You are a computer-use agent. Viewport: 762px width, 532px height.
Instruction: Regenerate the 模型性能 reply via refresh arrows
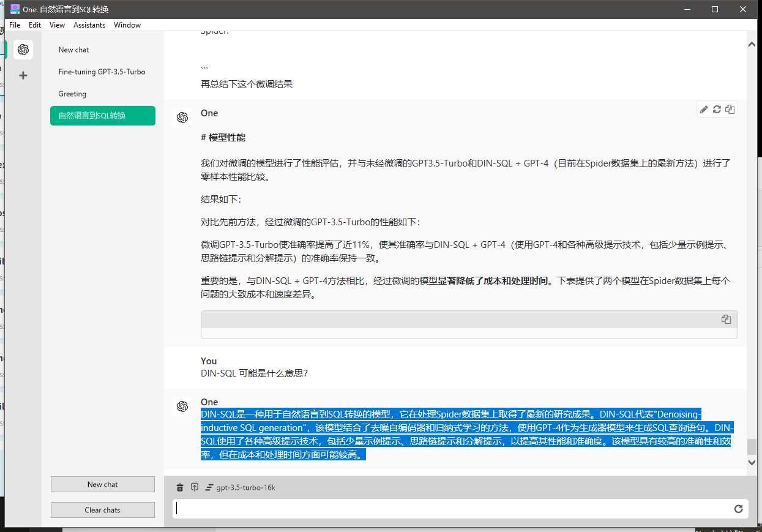717,110
